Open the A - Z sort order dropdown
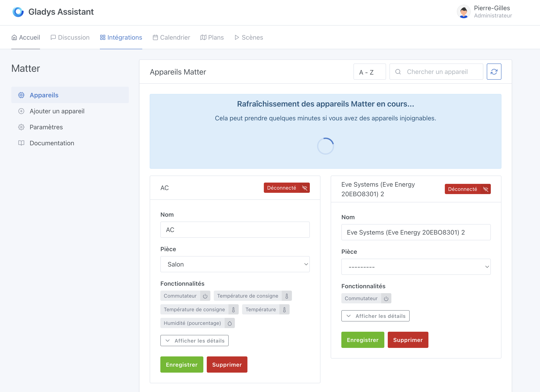Viewport: 540px width, 392px height. pos(369,72)
